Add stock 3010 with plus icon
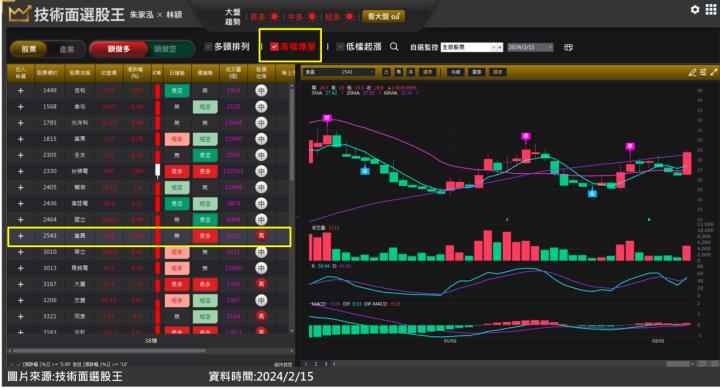The width and height of the screenshot is (720, 390). (20, 252)
